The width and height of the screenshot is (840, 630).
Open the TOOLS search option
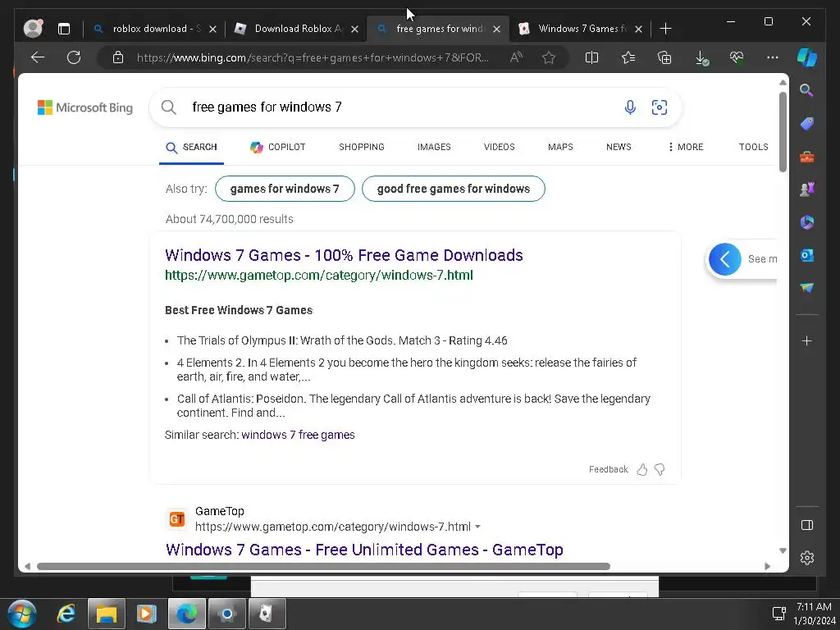pyautogui.click(x=753, y=147)
